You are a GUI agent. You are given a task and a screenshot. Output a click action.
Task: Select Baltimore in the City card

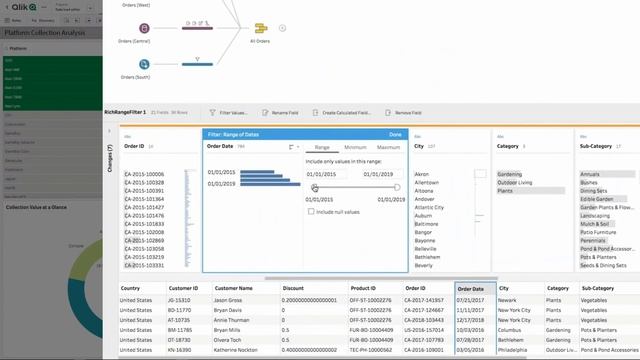tap(426, 224)
